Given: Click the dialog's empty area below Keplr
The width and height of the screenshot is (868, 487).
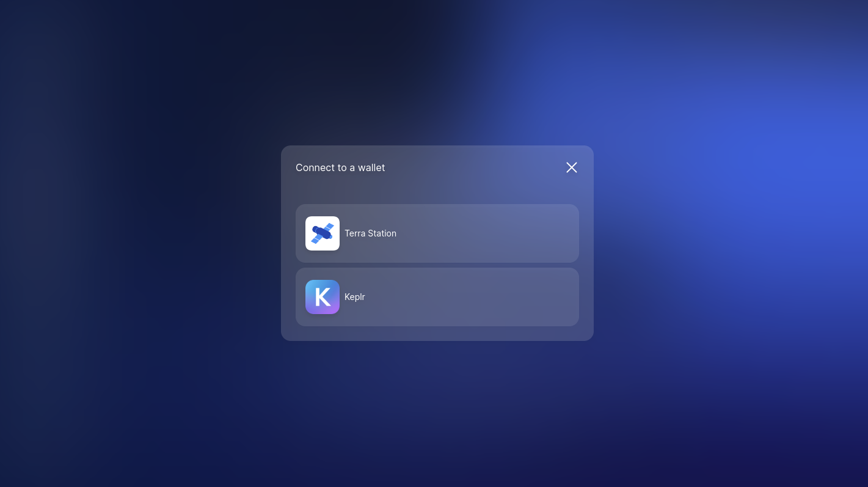Looking at the screenshot, I should (437, 334).
